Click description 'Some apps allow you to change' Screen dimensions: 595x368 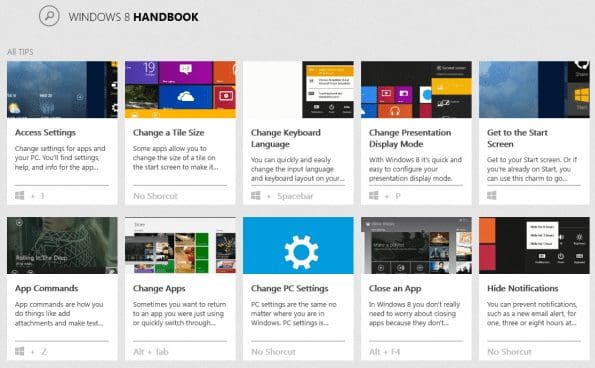pos(175,158)
